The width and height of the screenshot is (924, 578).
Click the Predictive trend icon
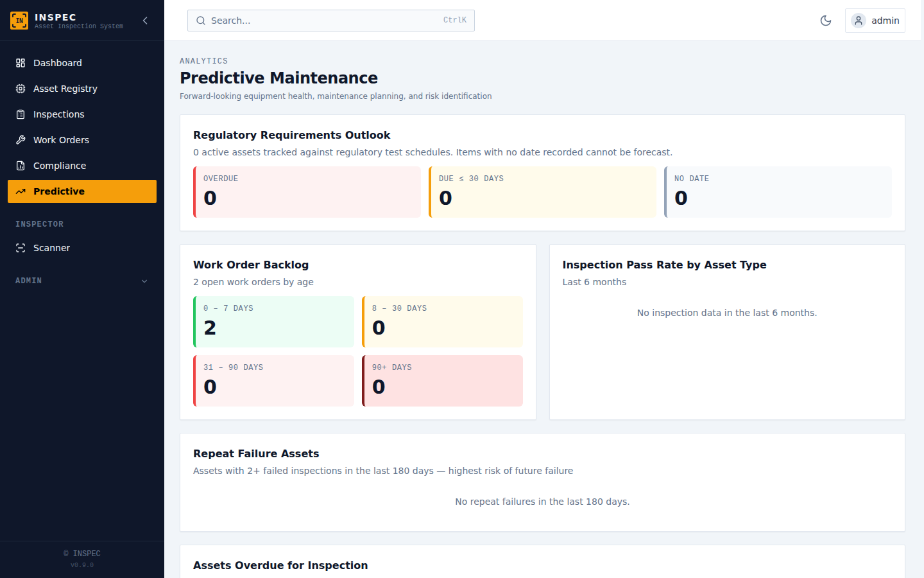pyautogui.click(x=21, y=191)
